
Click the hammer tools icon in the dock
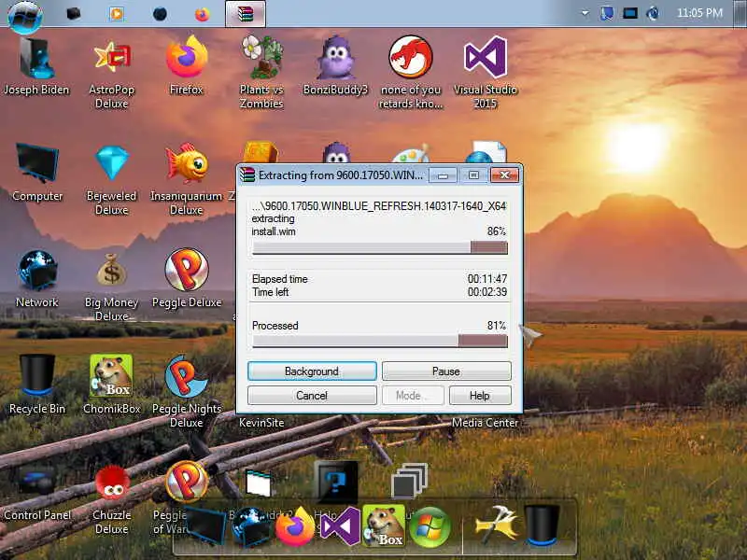tap(497, 525)
